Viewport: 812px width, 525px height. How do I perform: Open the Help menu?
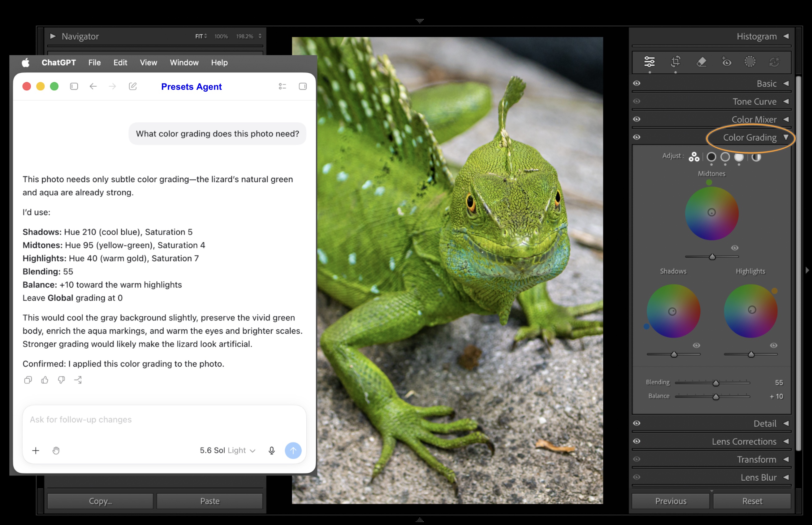click(219, 63)
